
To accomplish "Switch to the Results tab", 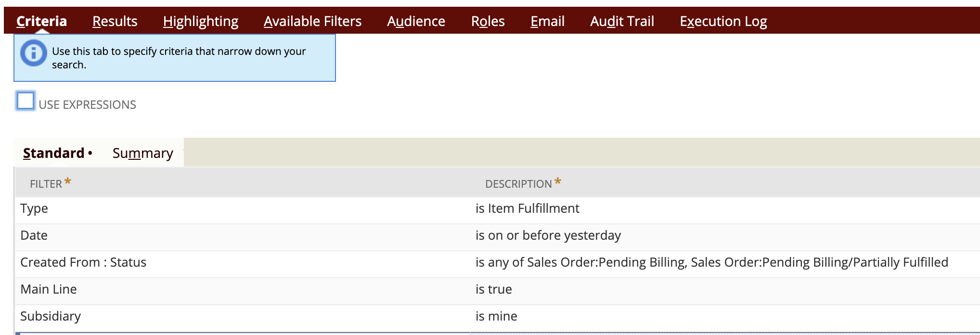I will coord(115,21).
